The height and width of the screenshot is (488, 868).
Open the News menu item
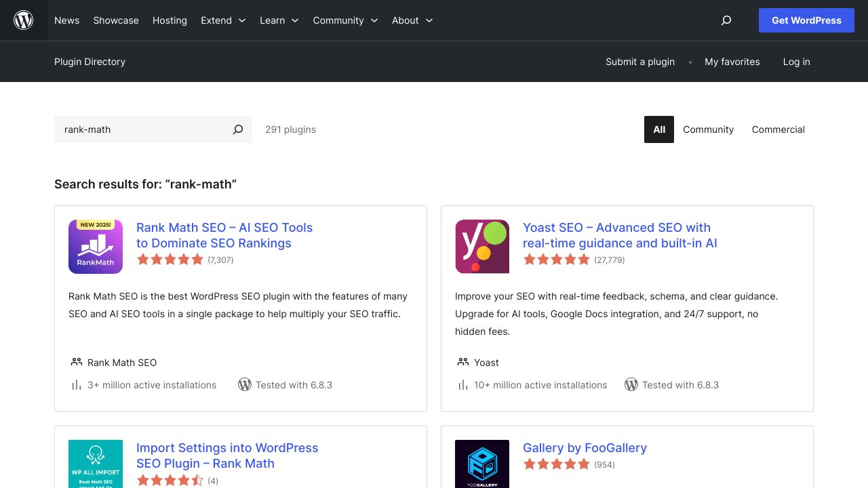click(x=66, y=20)
